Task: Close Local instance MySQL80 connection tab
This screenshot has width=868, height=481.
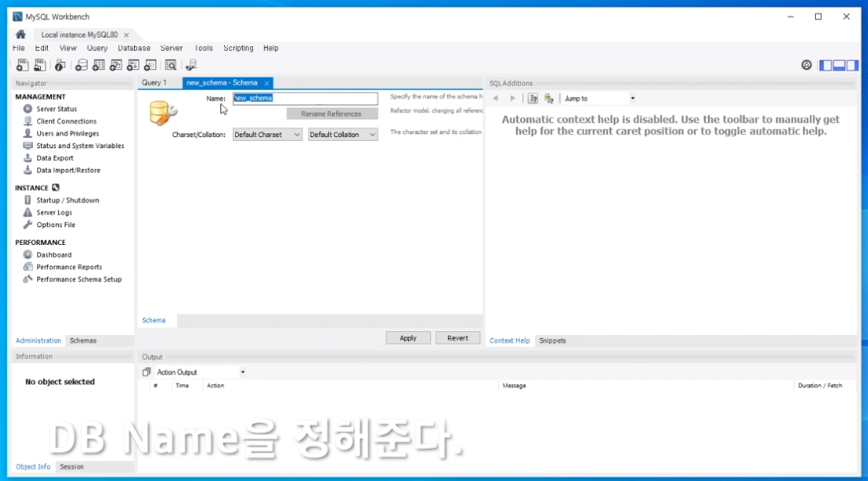Action: (x=127, y=35)
